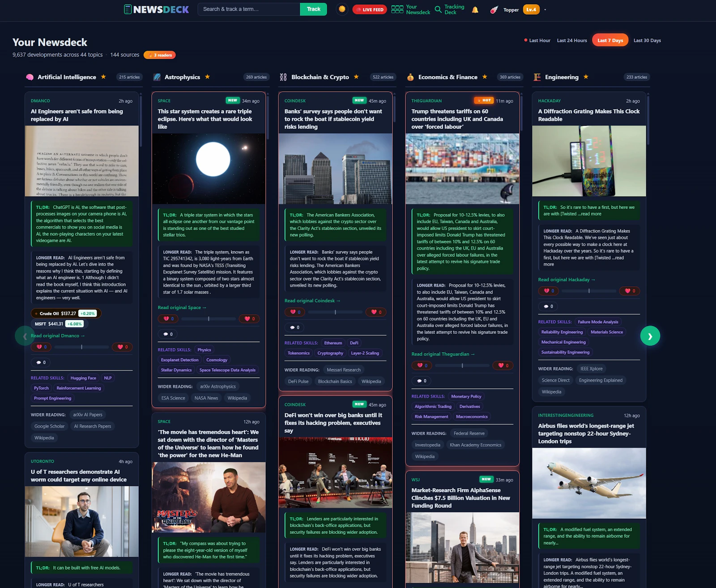716x588 pixels.
Task: Dislike the Trump tariffs article with the broken heart
Action: tap(422, 366)
